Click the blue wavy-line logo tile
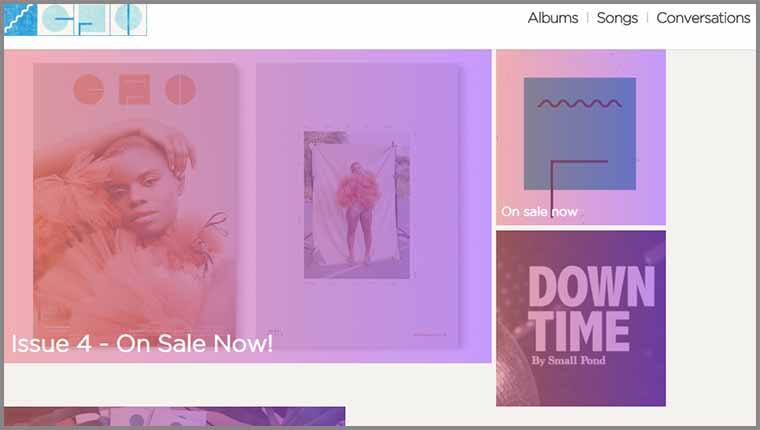The image size is (760, 430). click(x=20, y=19)
